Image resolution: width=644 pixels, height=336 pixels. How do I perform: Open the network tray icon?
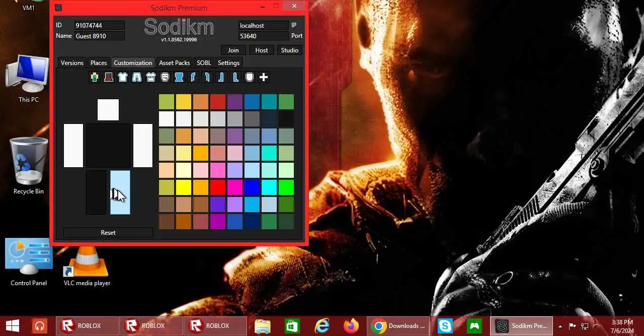pyautogui.click(x=585, y=326)
